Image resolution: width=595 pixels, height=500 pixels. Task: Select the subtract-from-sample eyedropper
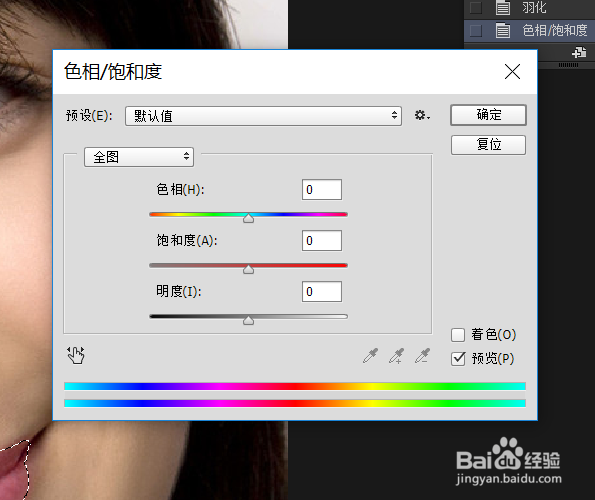pyautogui.click(x=422, y=356)
